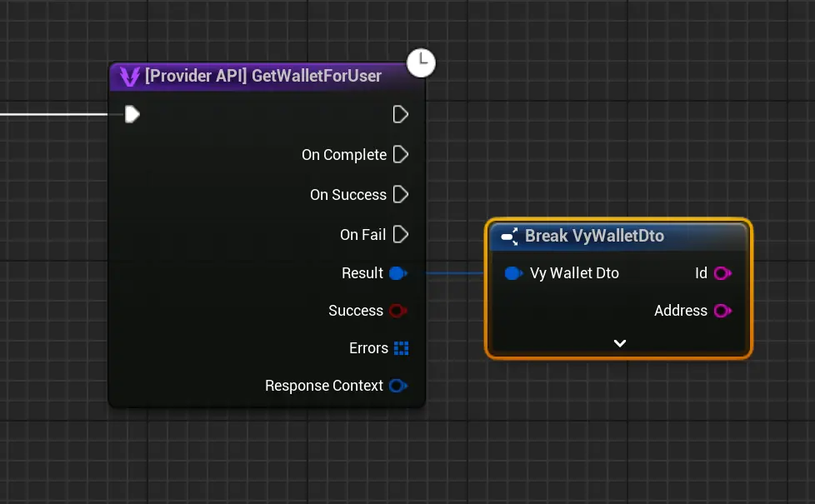Click the Errors array pin

point(402,348)
